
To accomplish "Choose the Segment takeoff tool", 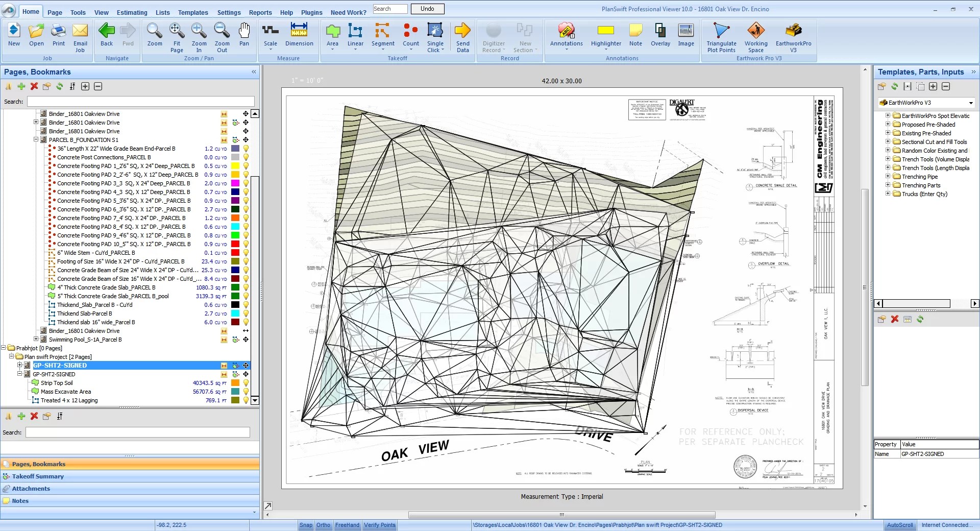I will click(x=383, y=36).
